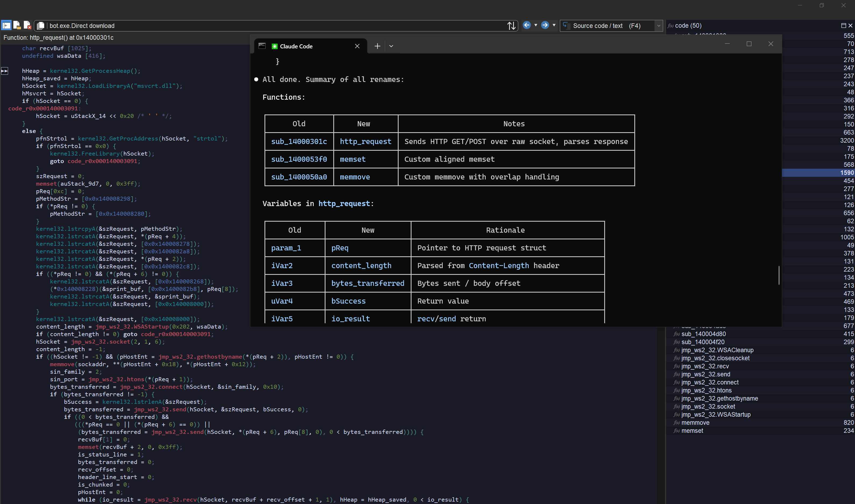This screenshot has width=855, height=504.
Task: Close the Claude Code tab
Action: (x=357, y=46)
